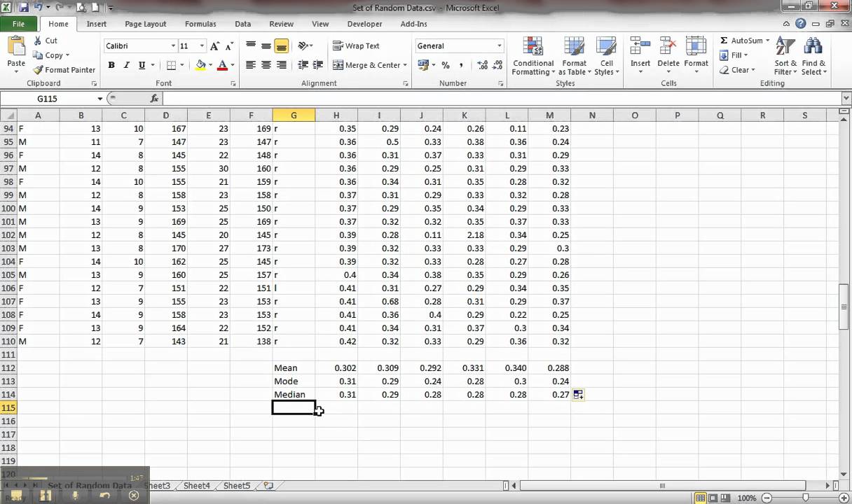Open the Developer ribbon tab
Image resolution: width=852 pixels, height=504 pixels.
tap(365, 24)
